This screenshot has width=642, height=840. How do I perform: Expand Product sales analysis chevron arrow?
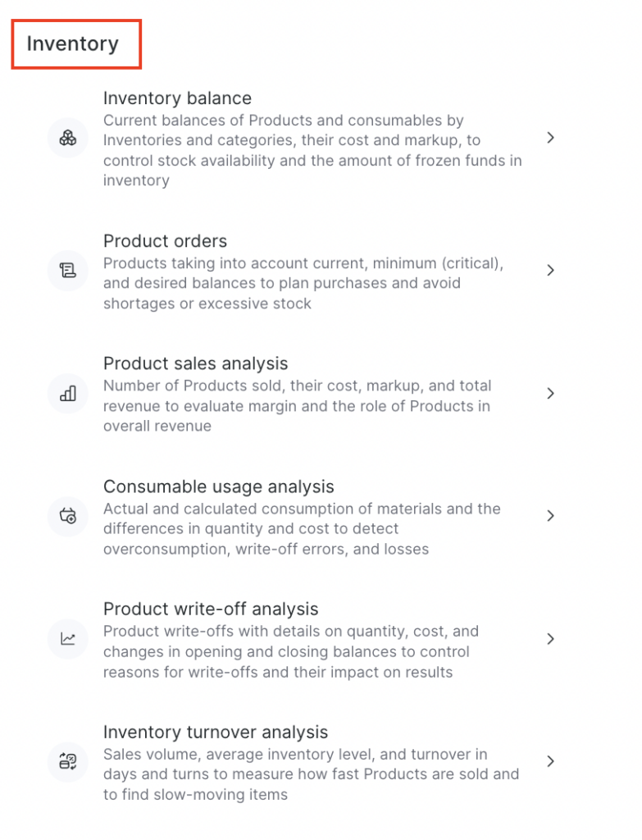[x=551, y=393]
